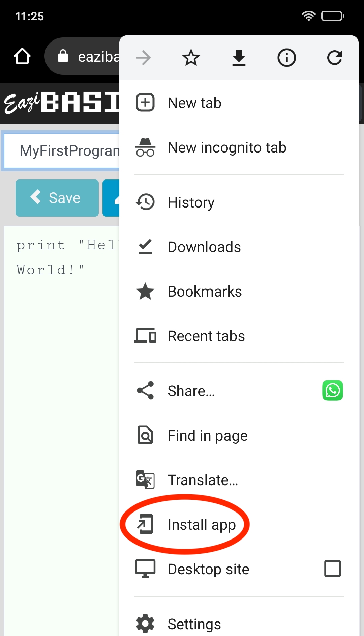Viewport: 364px width, 636px height.
Task: Open Bookmarks from the menu
Action: pos(205,292)
